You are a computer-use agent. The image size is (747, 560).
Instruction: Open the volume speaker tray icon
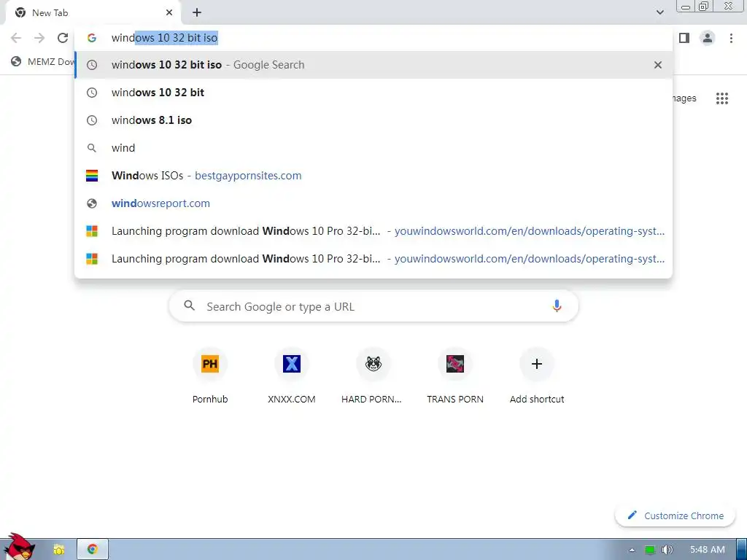point(667,550)
